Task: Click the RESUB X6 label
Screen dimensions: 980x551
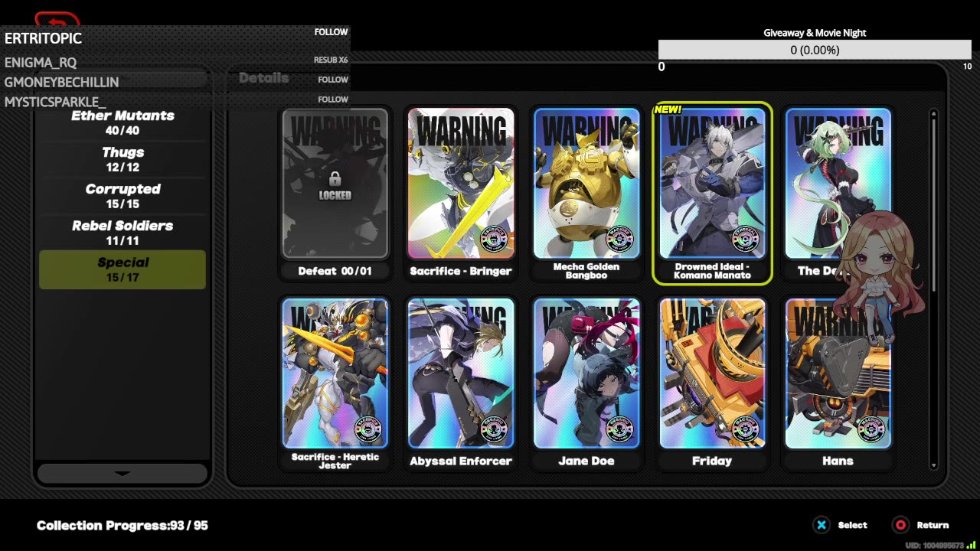Action: [331, 60]
